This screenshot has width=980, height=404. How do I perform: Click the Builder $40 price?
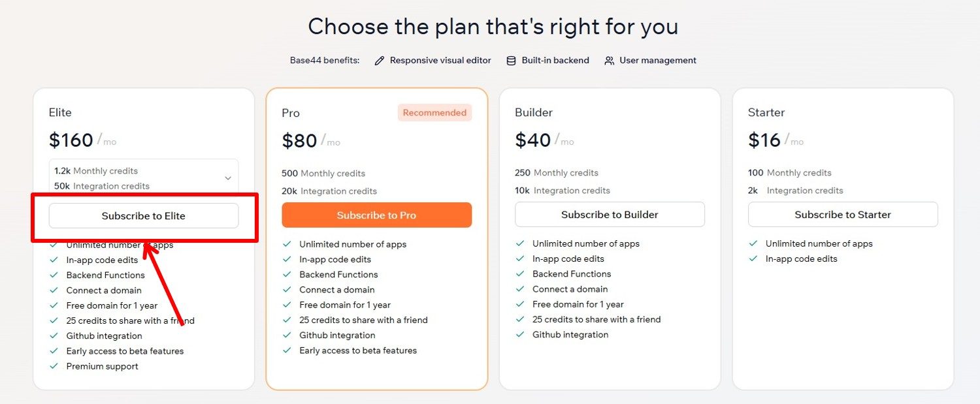coord(533,140)
